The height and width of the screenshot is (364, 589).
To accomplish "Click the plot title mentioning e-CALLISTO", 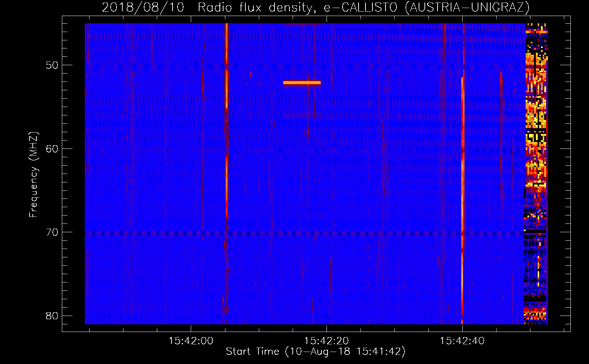I will [x=316, y=7].
